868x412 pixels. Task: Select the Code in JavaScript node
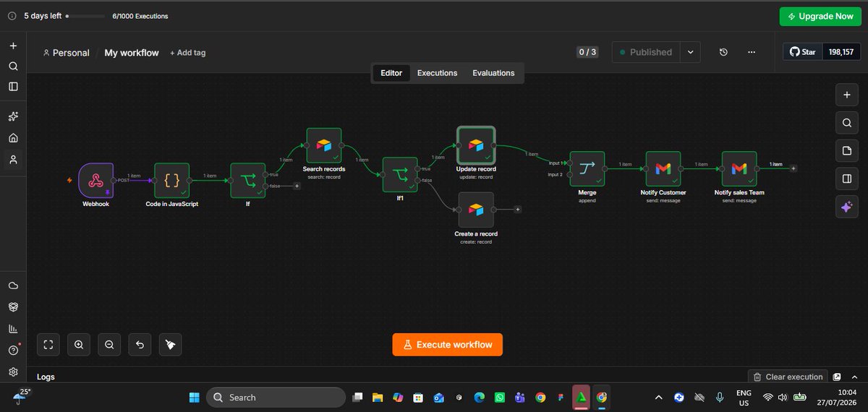[x=171, y=180]
